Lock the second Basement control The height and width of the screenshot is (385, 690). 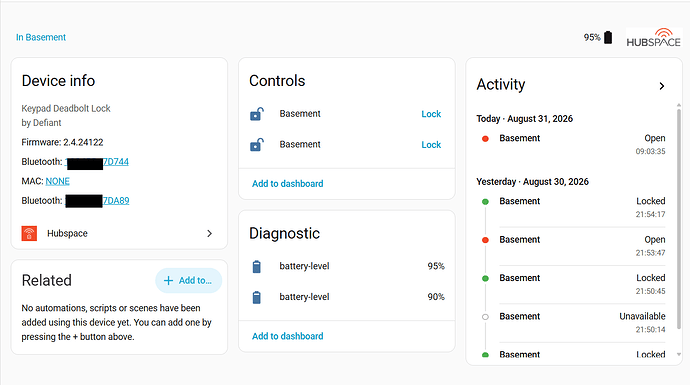[431, 145]
